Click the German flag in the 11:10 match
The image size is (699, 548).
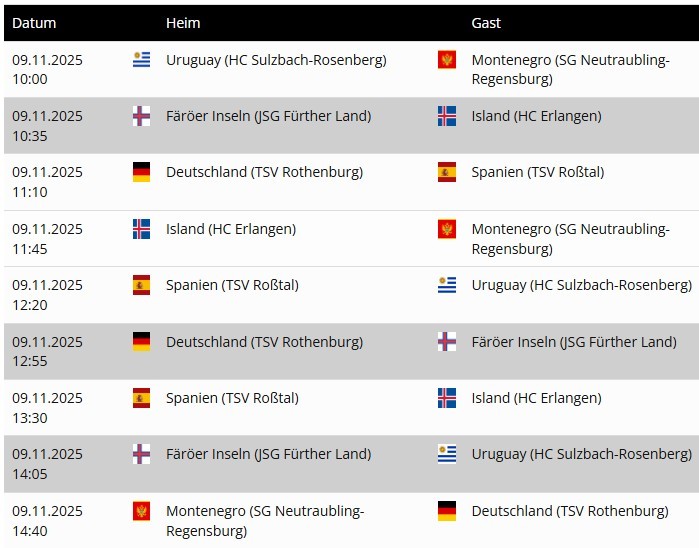141,172
